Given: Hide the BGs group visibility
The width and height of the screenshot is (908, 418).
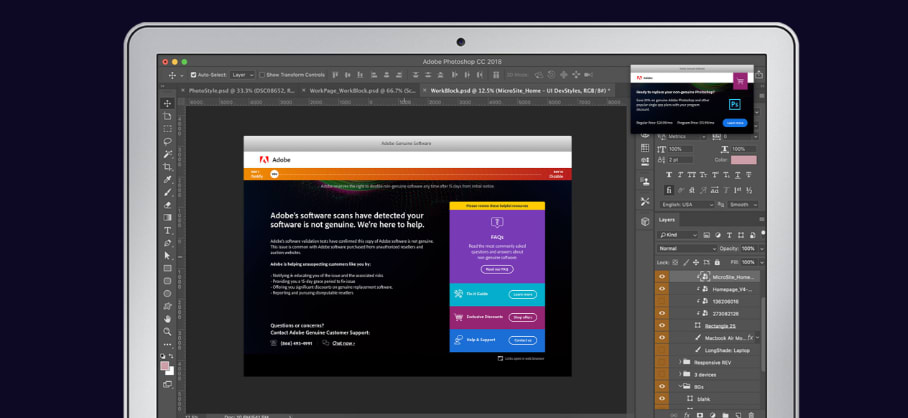Looking at the screenshot, I should [x=662, y=386].
